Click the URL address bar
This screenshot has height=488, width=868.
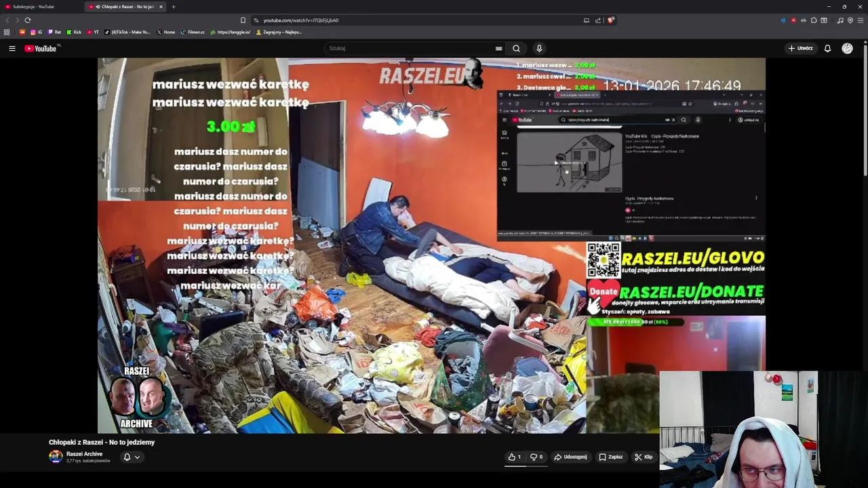click(x=420, y=20)
